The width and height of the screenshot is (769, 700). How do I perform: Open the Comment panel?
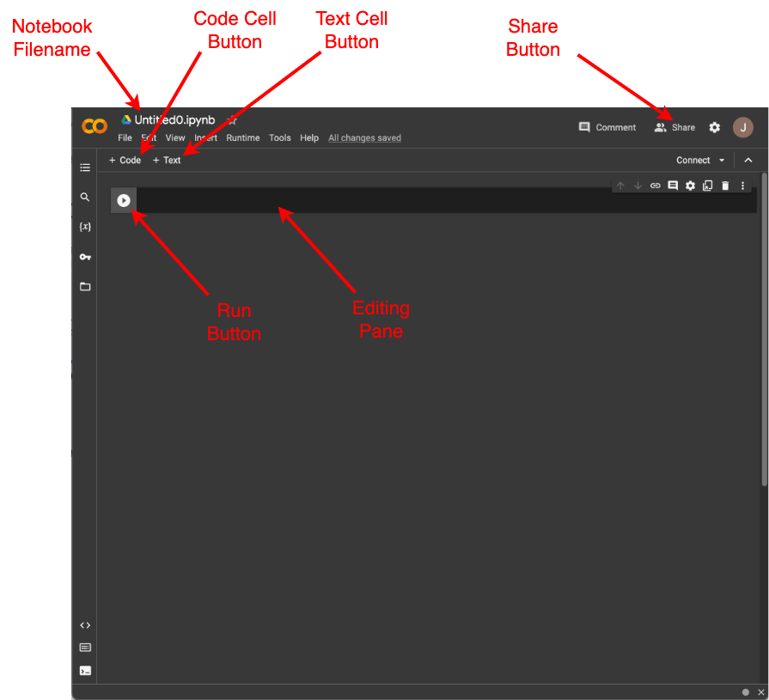607,127
